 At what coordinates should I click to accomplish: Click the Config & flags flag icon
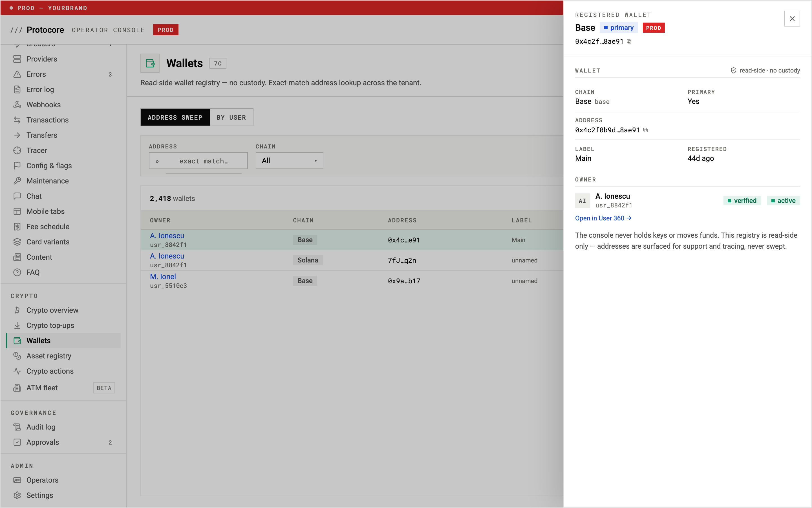(17, 166)
